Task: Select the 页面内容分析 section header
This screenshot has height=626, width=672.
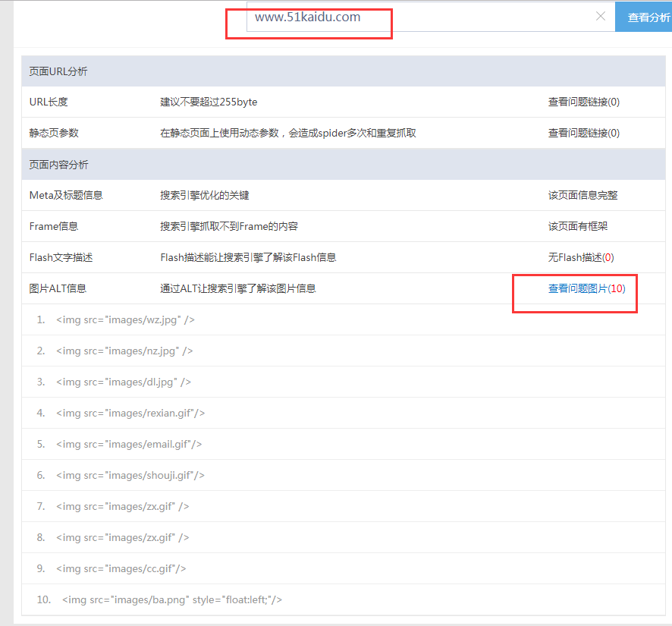Action: click(x=52, y=164)
